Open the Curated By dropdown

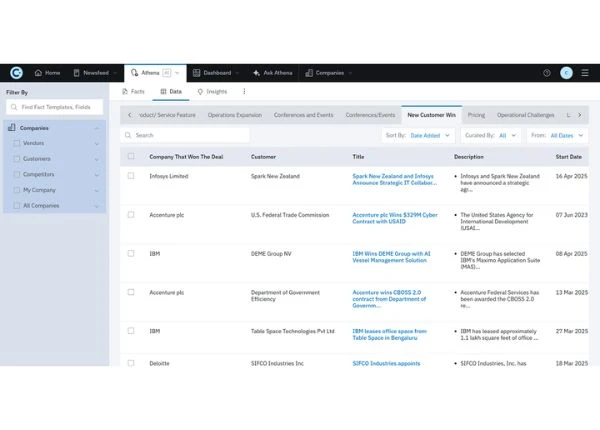tap(491, 135)
